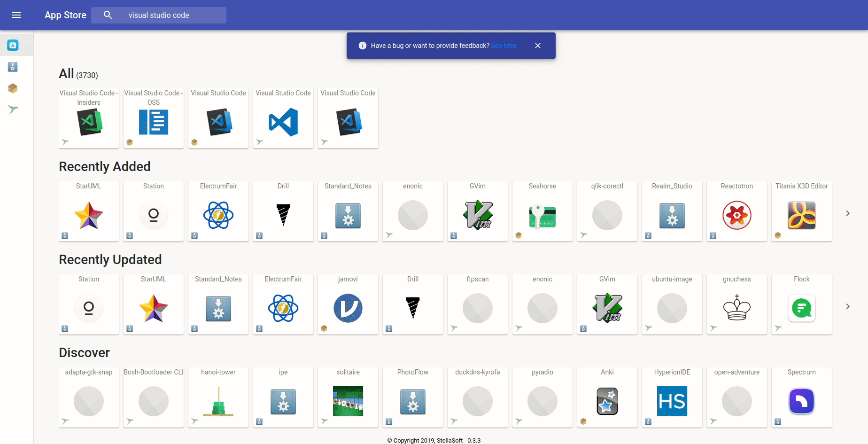Open the Spectrum app card

802,397
